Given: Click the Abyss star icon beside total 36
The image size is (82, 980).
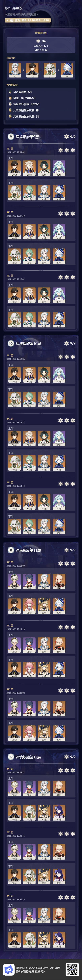Looking at the screenshot, I should (x=38, y=41).
